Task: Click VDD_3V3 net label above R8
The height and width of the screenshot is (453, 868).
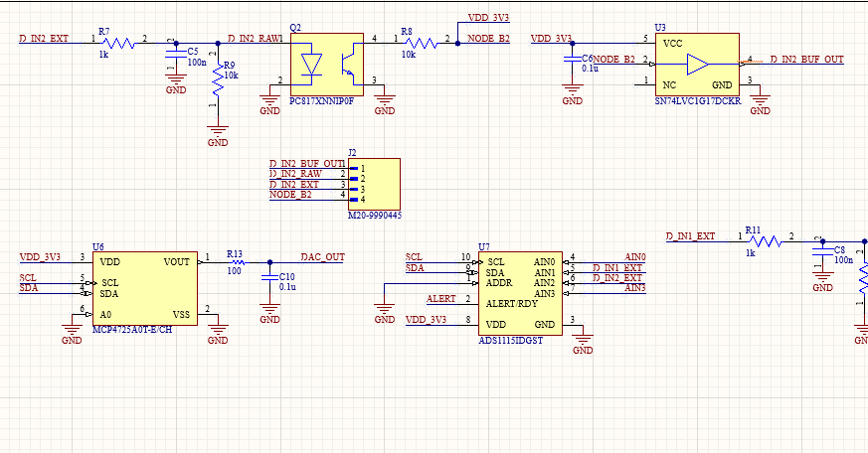Action: point(488,18)
